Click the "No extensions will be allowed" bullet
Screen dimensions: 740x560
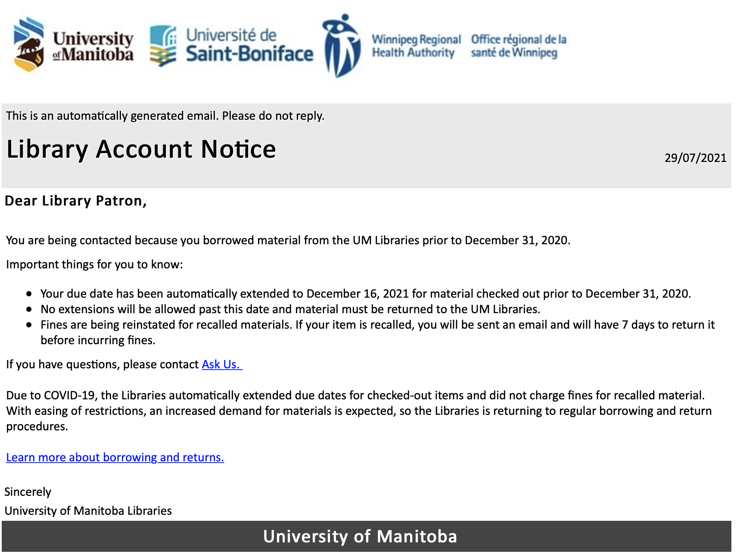coord(290,309)
